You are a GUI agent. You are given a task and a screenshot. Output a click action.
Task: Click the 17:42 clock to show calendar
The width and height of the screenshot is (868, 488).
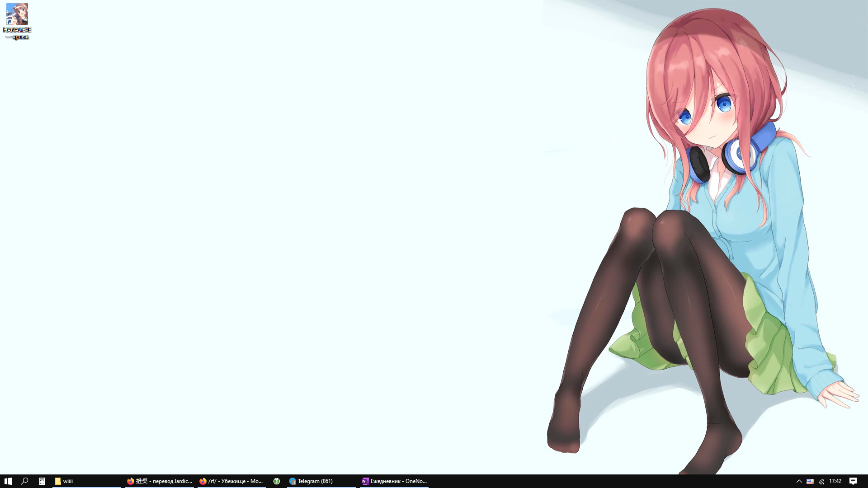click(x=835, y=481)
